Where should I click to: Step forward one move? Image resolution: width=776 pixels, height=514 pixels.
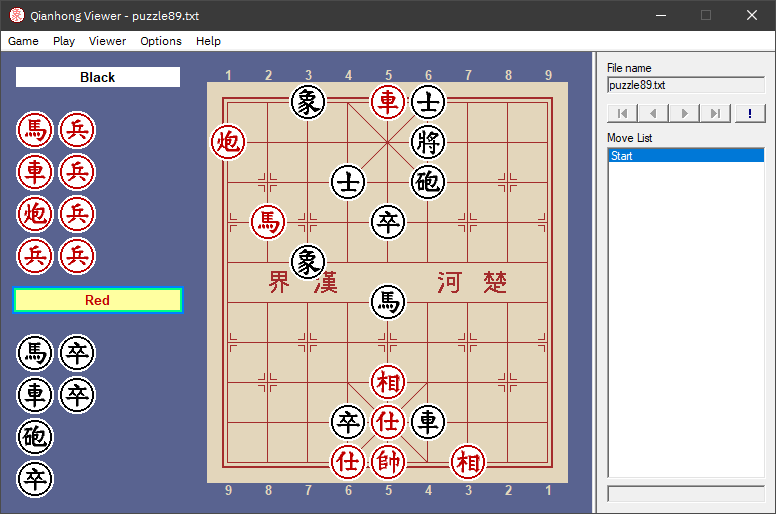684,114
